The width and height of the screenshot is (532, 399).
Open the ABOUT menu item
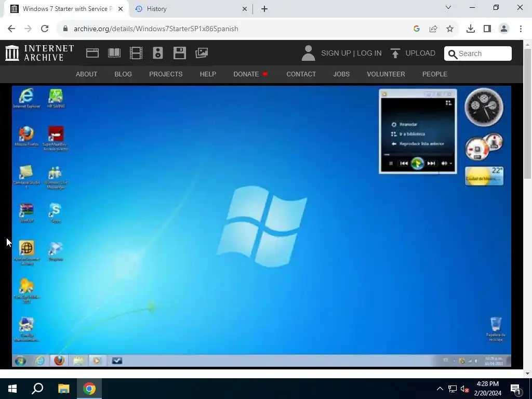point(87,74)
